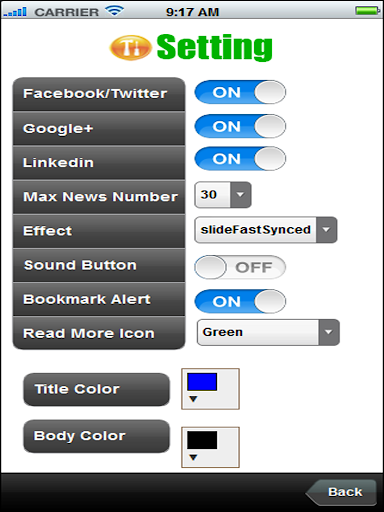
Task: Tap the Wi-Fi icon in status bar
Action: [114, 11]
